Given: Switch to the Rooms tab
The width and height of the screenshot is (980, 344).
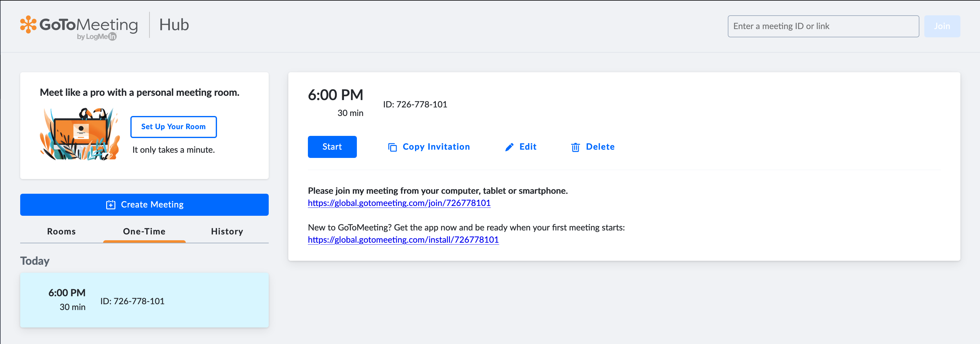Looking at the screenshot, I should coord(61,231).
